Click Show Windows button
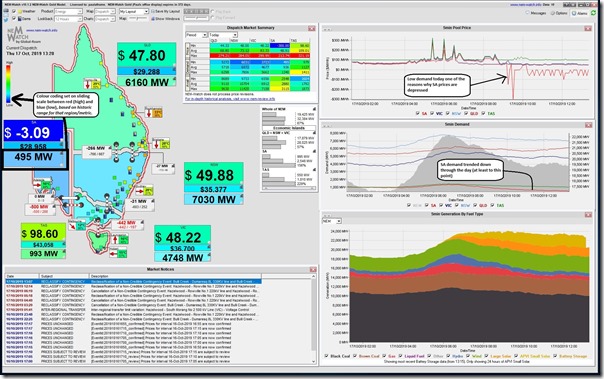This screenshot has height=379, width=604. tap(165, 18)
